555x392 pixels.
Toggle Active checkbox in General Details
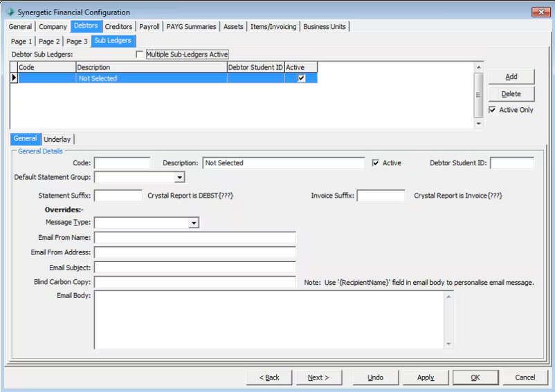(376, 163)
